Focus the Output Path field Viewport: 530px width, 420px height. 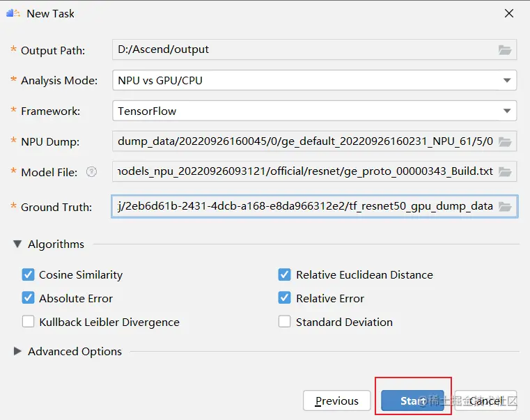[314, 49]
